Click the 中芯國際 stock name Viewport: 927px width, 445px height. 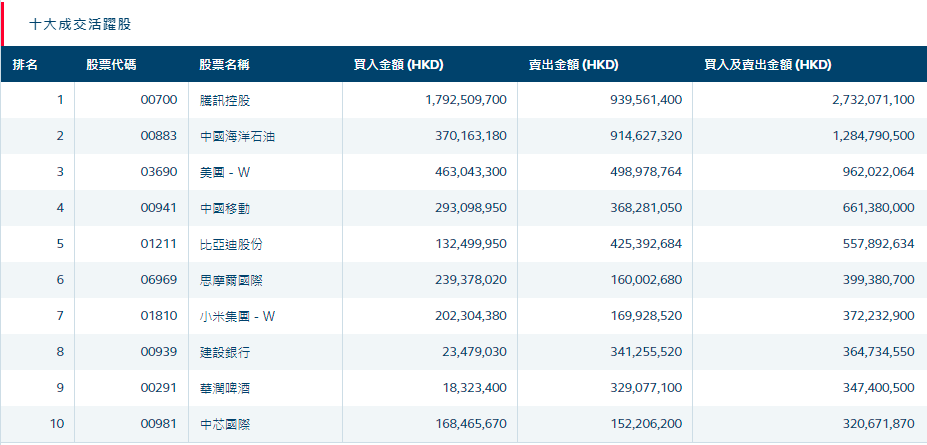click(224, 424)
